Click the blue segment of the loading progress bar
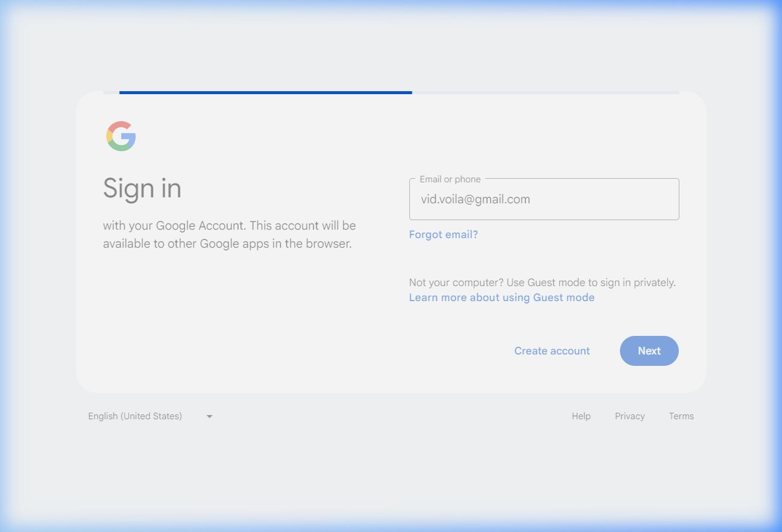 (265, 92)
